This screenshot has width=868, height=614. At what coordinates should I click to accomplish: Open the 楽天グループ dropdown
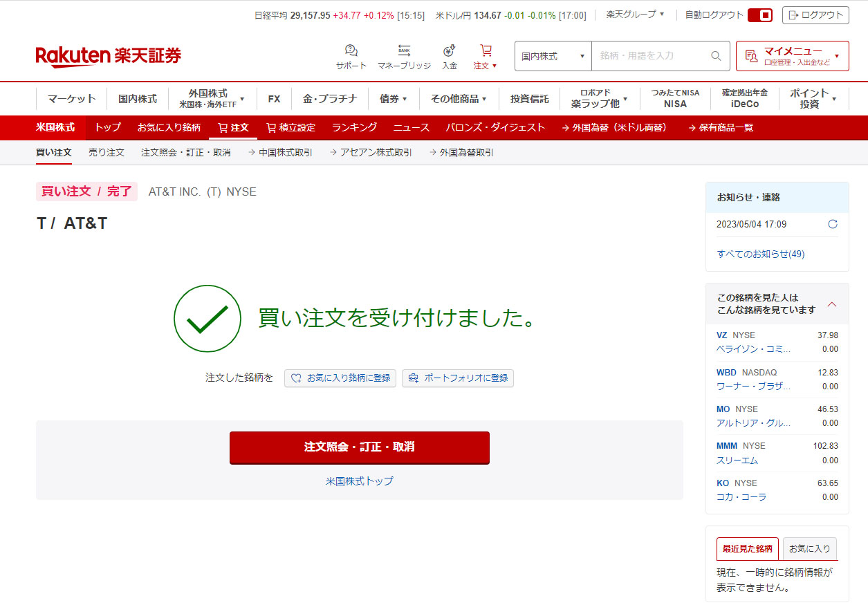[x=635, y=15]
